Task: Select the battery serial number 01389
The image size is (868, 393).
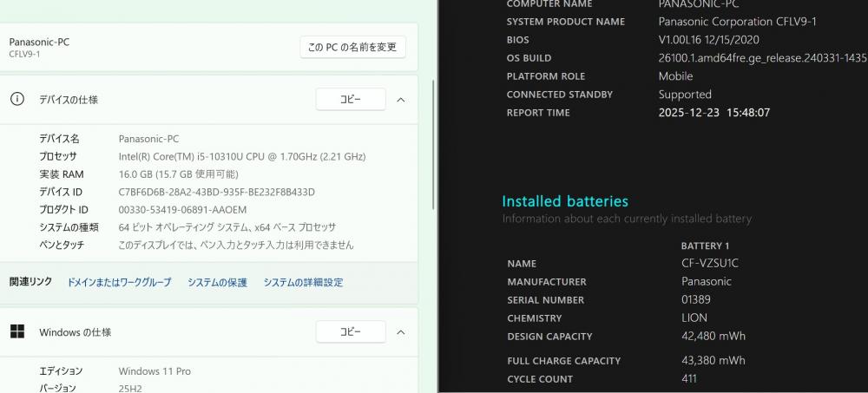Action: click(696, 299)
